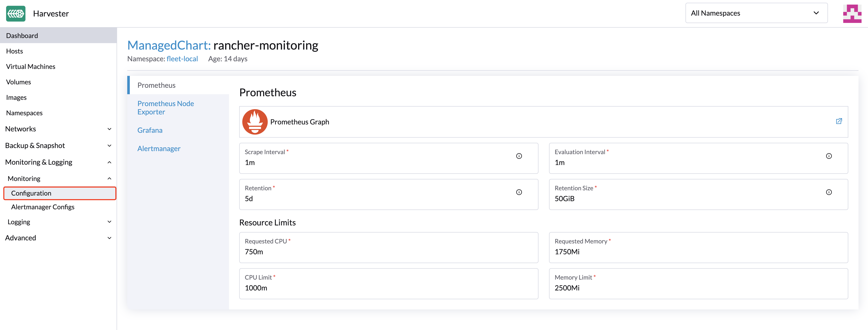Follow the fleet-local namespace link
This screenshot has height=330, width=868.
(182, 59)
